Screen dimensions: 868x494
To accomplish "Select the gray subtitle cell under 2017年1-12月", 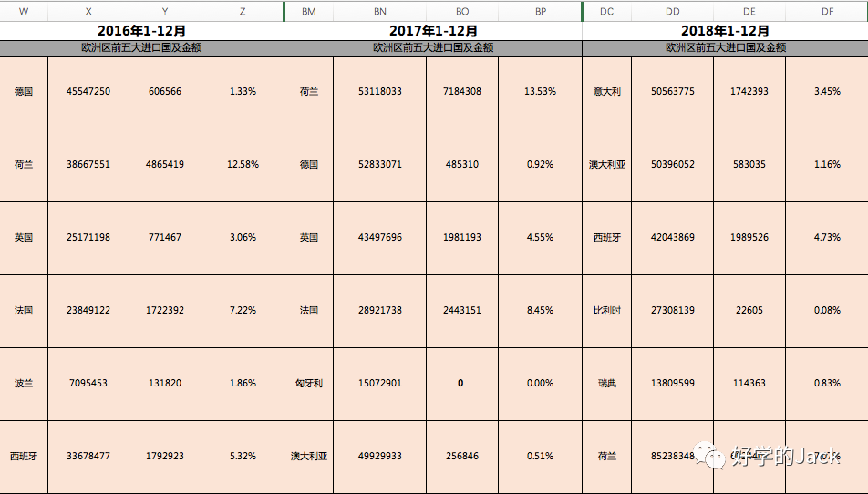I will pos(433,48).
